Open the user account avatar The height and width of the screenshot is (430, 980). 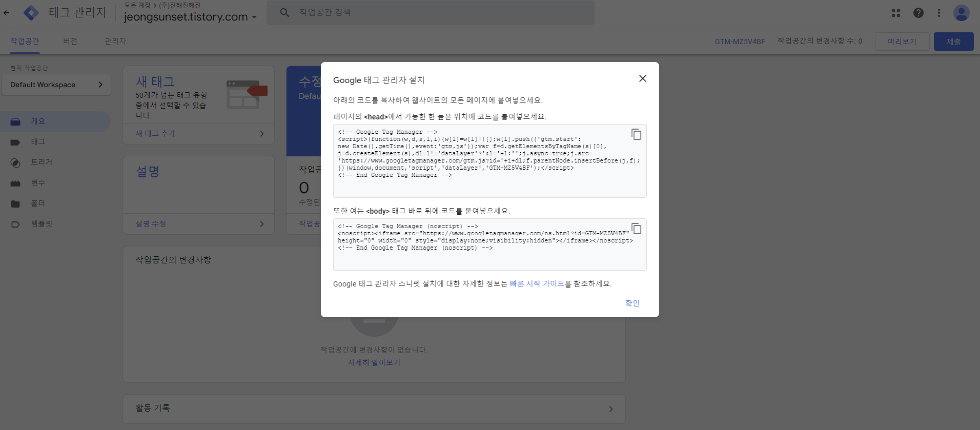pos(961,13)
